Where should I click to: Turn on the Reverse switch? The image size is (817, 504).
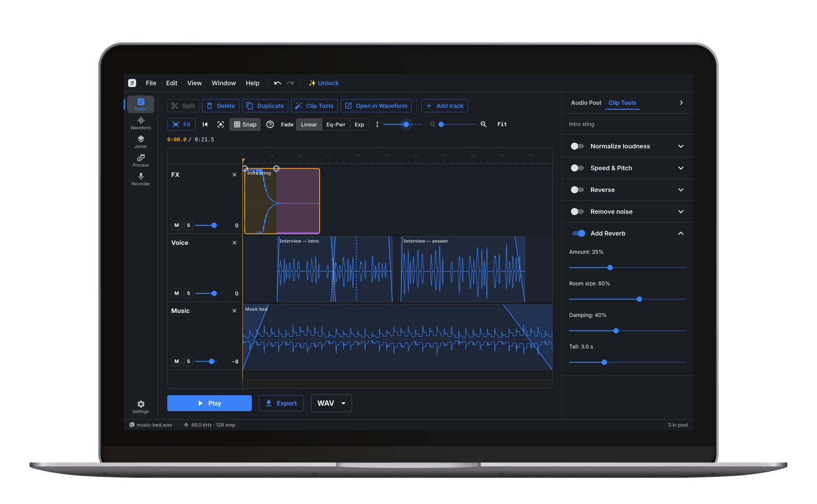coord(577,190)
